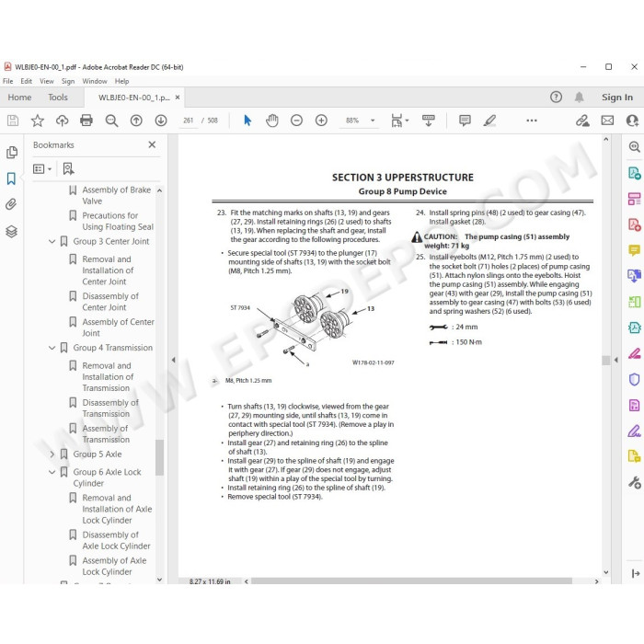Open Help question mark icon
The height and width of the screenshot is (644, 644).
pos(556,97)
